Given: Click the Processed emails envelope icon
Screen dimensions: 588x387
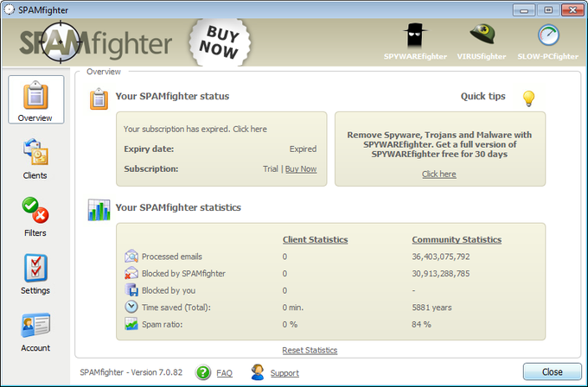Looking at the screenshot, I should pyautogui.click(x=131, y=257).
